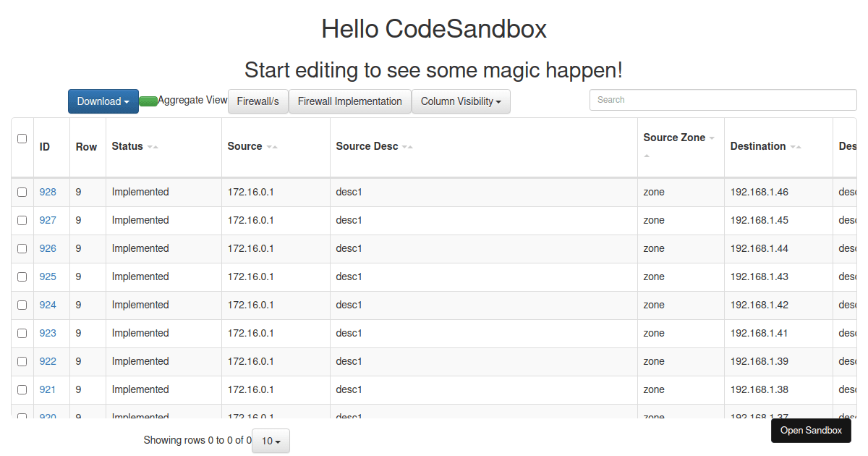The image size is (868, 456).
Task: Open the rows-per-page 10 dropdown
Action: (x=271, y=441)
